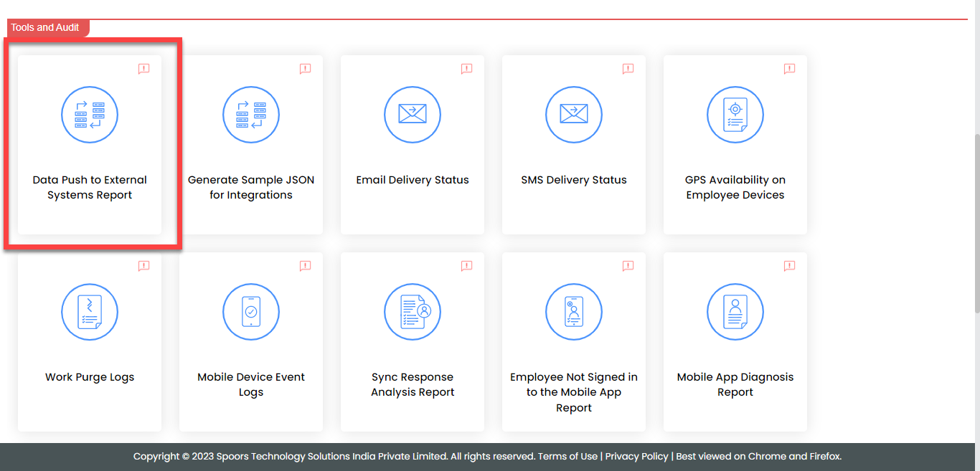The width and height of the screenshot is (980, 471).
Task: Open Data Push to External Systems Report icon
Action: [x=90, y=115]
